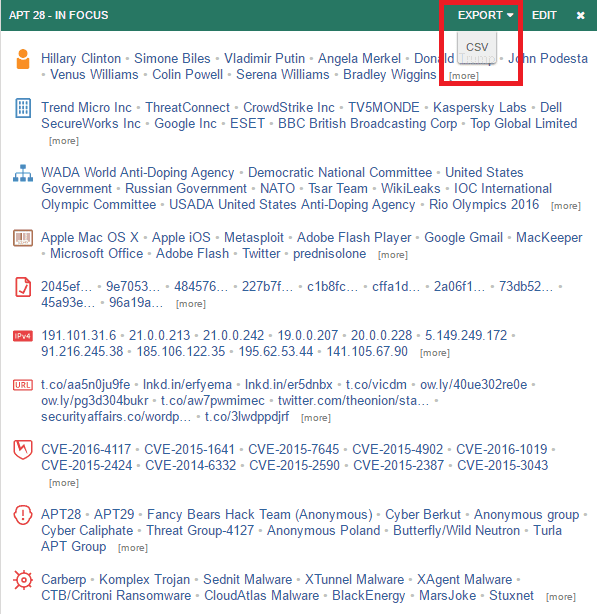Open Hillary Clinton entity link
Image resolution: width=597 pixels, height=614 pixels.
pyautogui.click(x=81, y=58)
